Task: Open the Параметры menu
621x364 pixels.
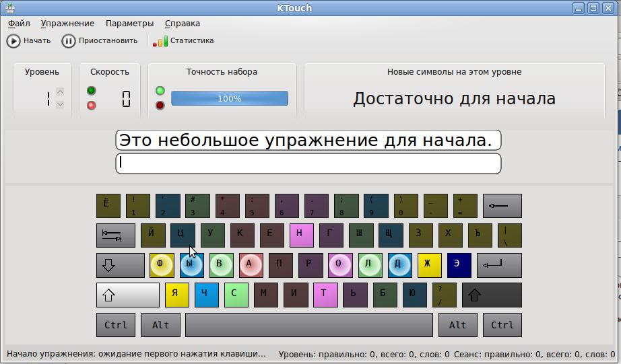Action: 129,24
